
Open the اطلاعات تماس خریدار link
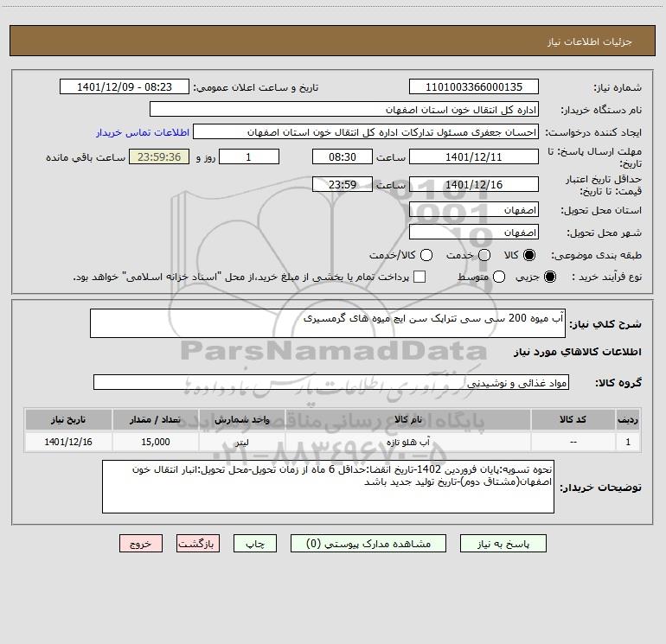(143, 132)
